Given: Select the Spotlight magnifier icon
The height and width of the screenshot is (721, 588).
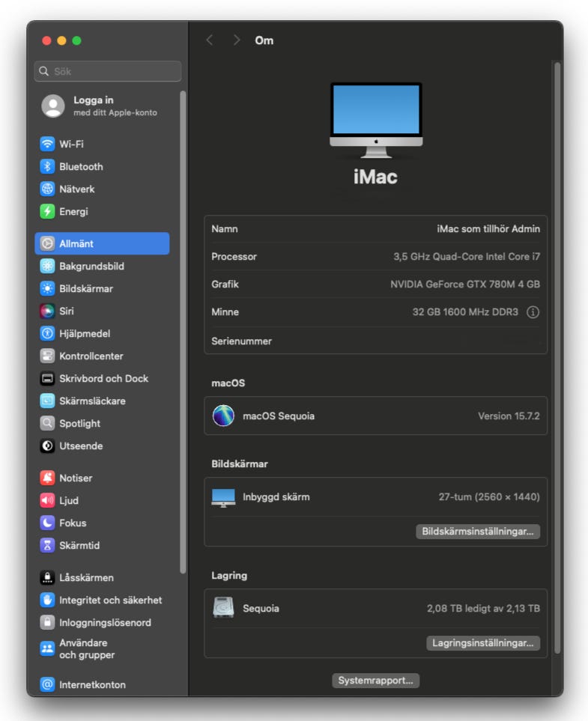Looking at the screenshot, I should tap(47, 423).
